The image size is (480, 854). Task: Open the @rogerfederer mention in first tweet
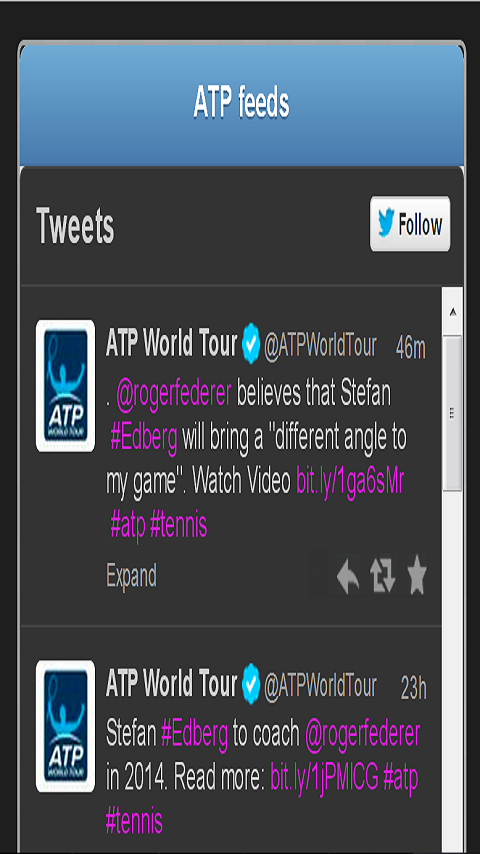click(174, 394)
